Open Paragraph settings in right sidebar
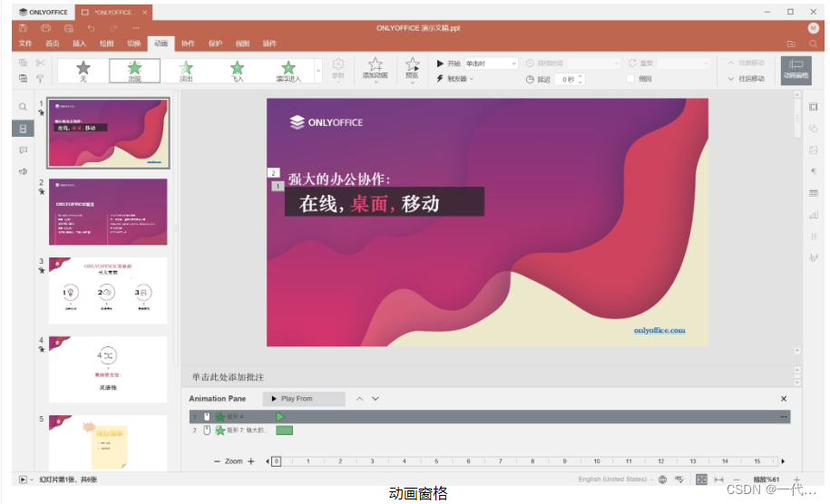This screenshot has width=830, height=504. 813,171
